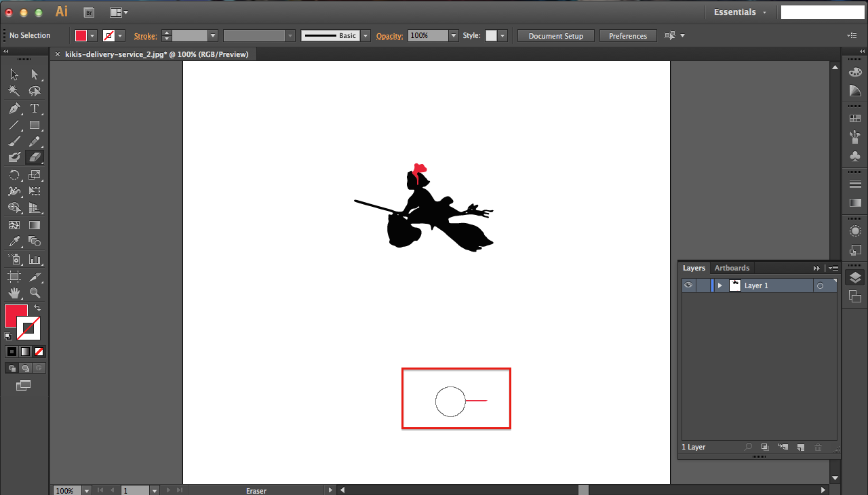Open Adobe Bridge with Br icon
Viewport: 868px width, 495px height.
(88, 12)
